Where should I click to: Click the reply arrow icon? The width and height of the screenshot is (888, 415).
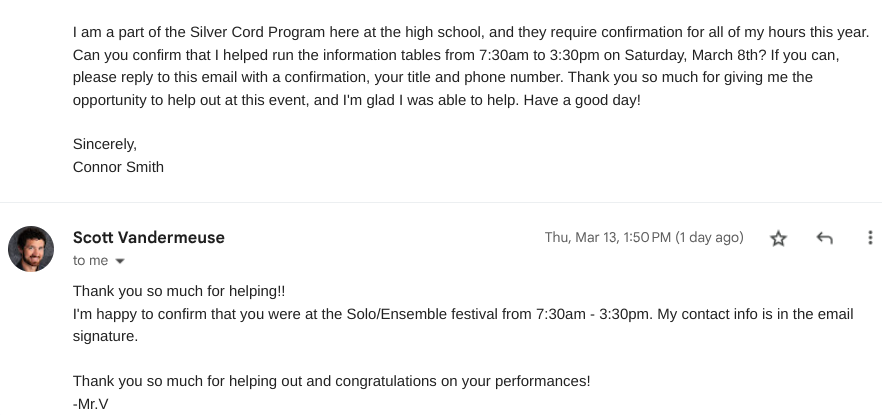tap(824, 238)
